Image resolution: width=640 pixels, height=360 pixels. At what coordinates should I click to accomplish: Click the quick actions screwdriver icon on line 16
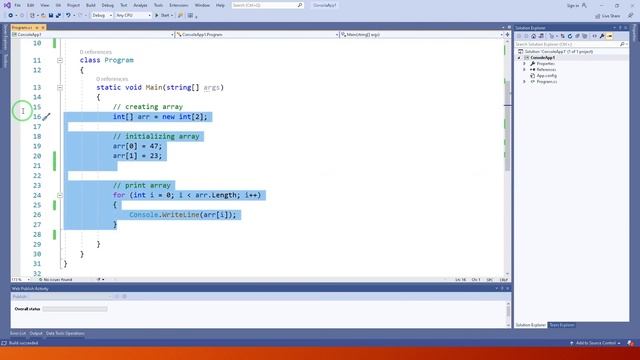pyautogui.click(x=47, y=117)
